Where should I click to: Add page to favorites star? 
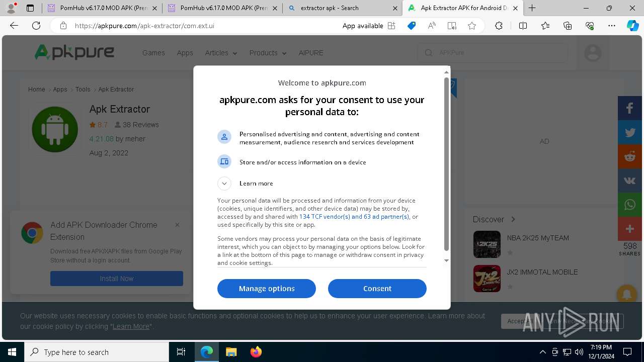[472, 26]
